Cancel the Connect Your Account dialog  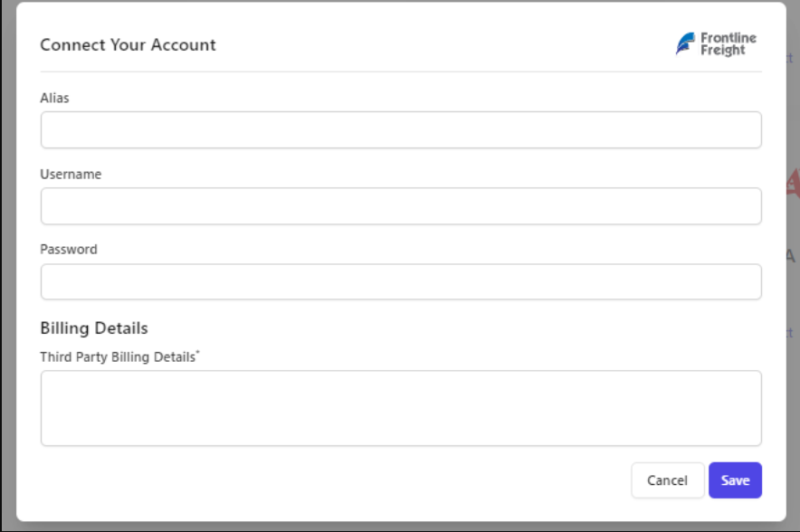(x=667, y=480)
